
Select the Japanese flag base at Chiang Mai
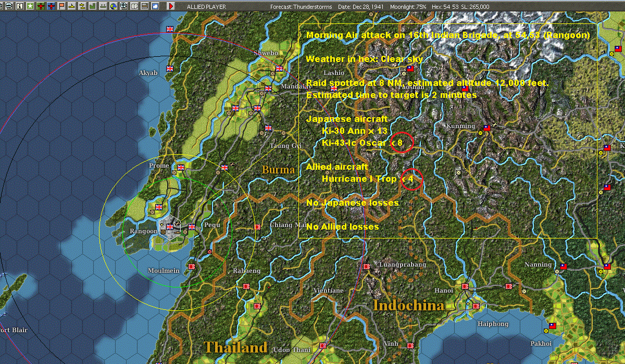(x=257, y=227)
